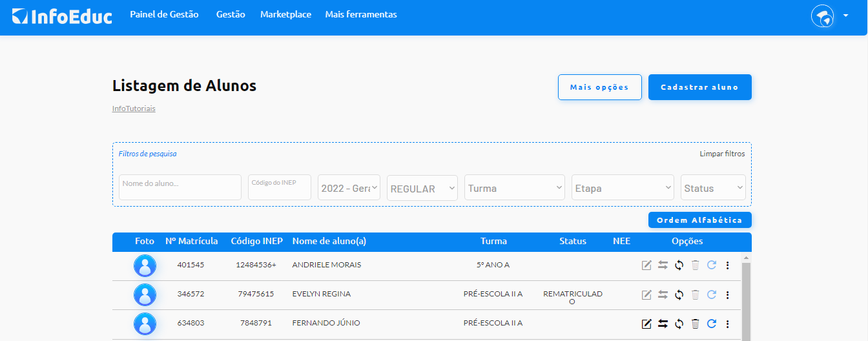Click INEP code 79475615
This screenshot has width=868, height=341.
pos(256,294)
